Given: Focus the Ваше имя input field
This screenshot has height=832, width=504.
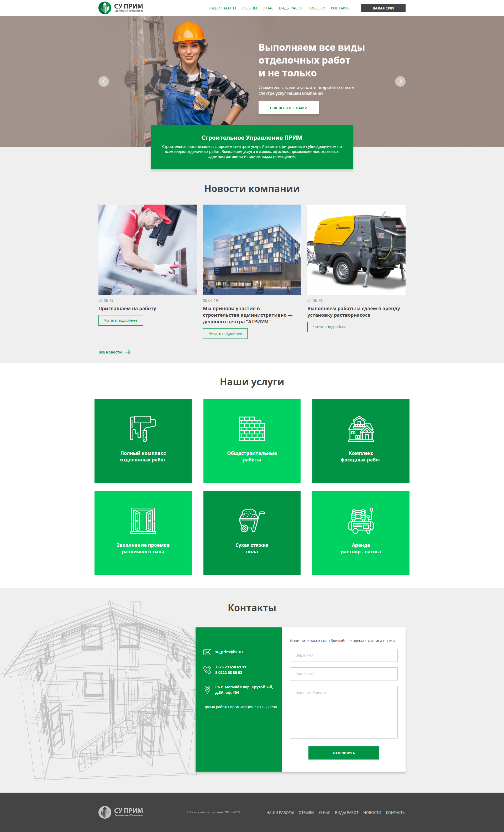Looking at the screenshot, I should click(x=344, y=655).
